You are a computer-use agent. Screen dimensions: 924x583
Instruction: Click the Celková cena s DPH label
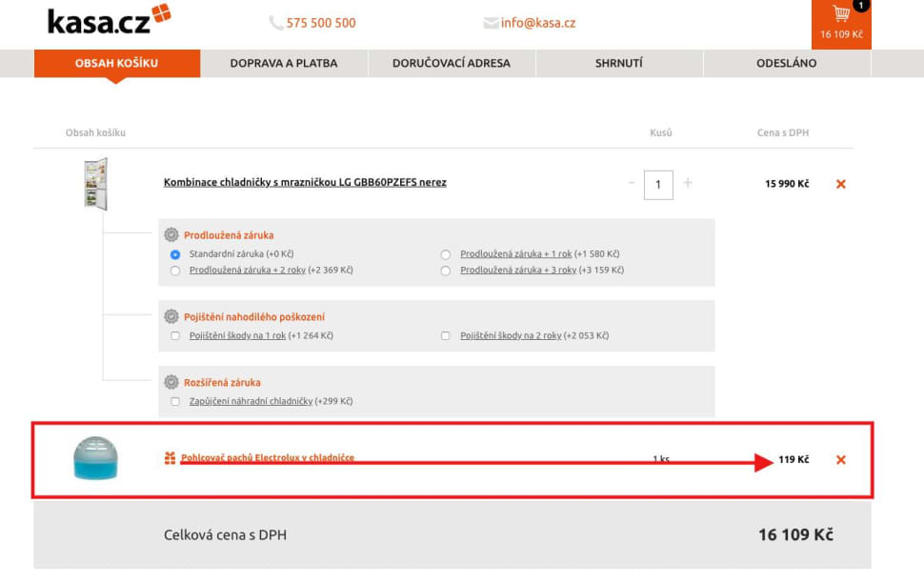click(225, 535)
